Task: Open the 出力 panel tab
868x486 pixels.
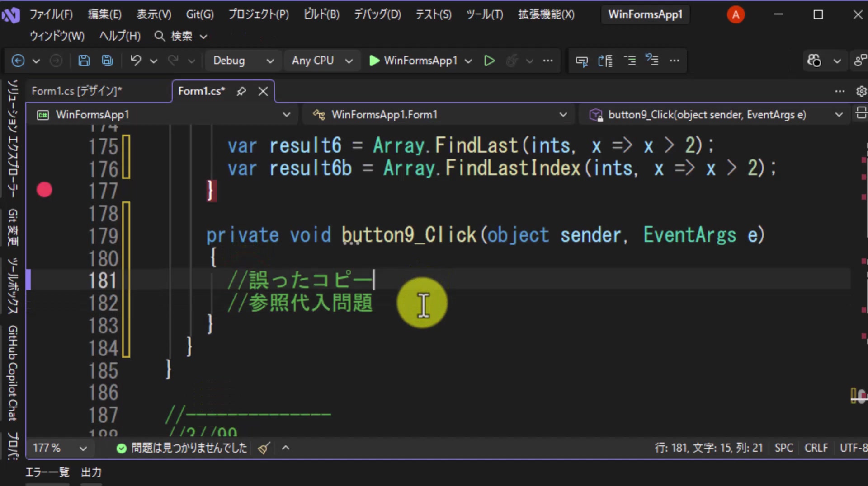Action: (x=91, y=472)
